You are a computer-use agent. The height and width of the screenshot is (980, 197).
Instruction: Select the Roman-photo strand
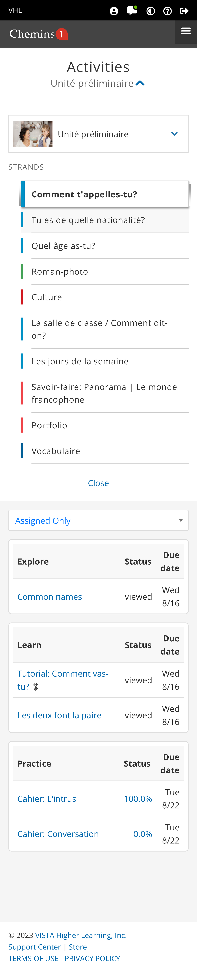point(60,272)
